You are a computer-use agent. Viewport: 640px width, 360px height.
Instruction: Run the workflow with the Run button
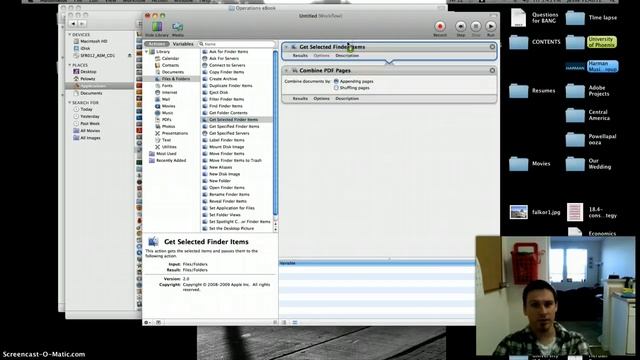(491, 27)
